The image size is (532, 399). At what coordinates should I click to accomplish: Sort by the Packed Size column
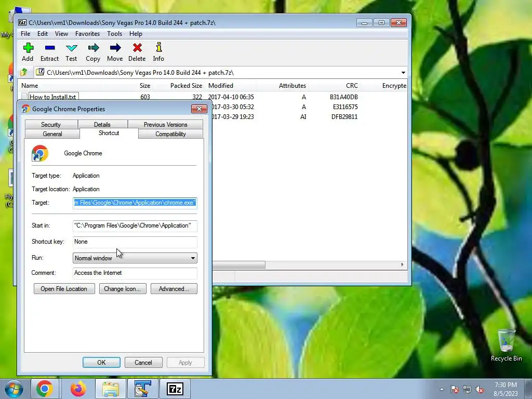pos(179,86)
